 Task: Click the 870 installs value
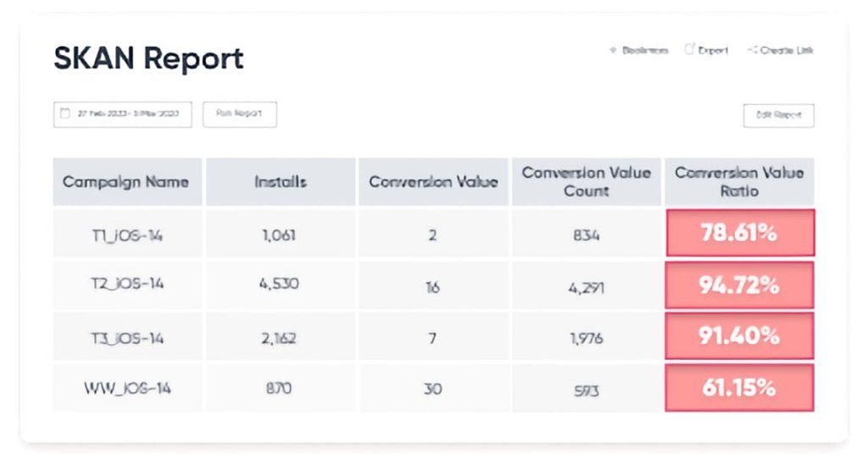pyautogui.click(x=278, y=388)
